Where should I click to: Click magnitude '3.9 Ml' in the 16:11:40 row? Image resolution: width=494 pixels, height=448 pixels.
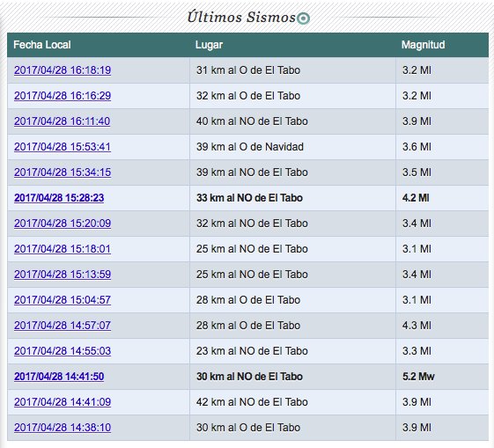click(417, 121)
